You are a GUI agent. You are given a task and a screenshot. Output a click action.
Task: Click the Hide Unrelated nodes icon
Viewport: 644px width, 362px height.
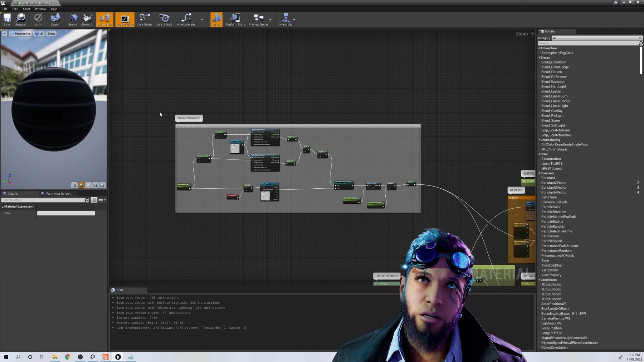click(186, 19)
